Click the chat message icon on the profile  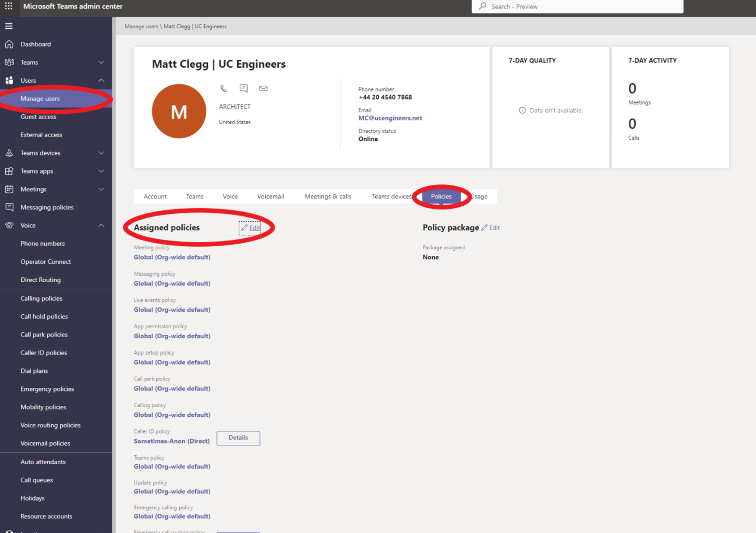(243, 88)
